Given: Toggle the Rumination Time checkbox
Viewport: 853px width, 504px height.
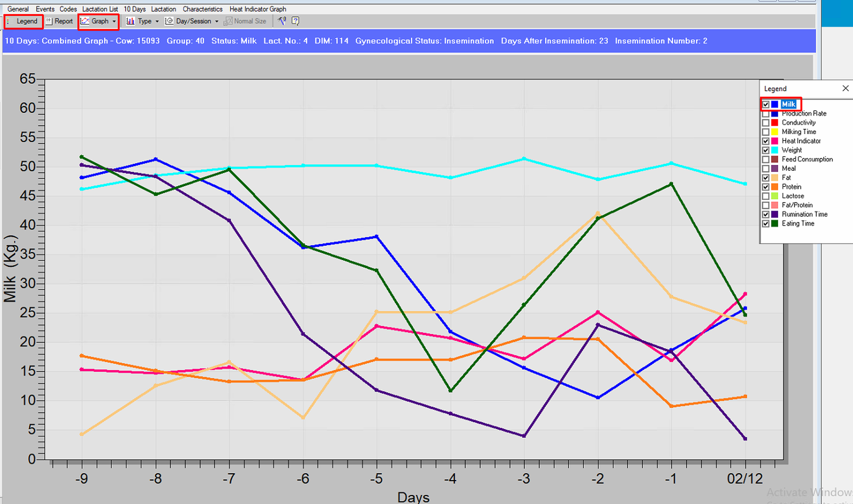Looking at the screenshot, I should [766, 214].
